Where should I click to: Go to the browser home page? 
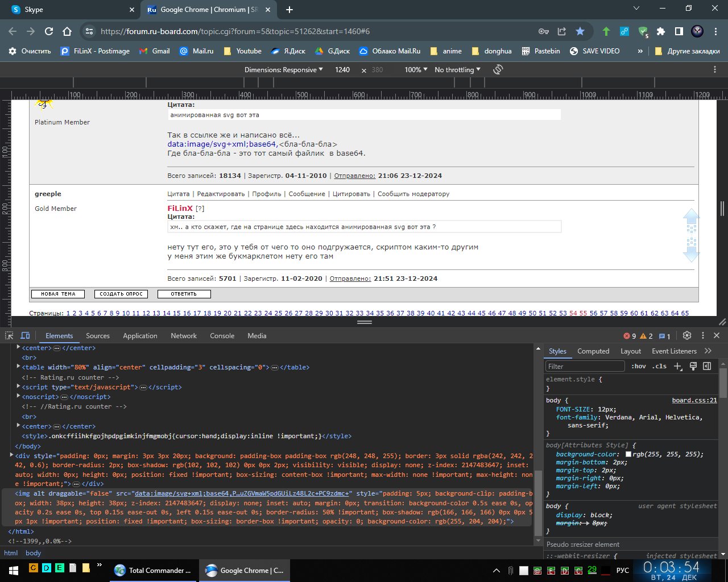(67, 31)
